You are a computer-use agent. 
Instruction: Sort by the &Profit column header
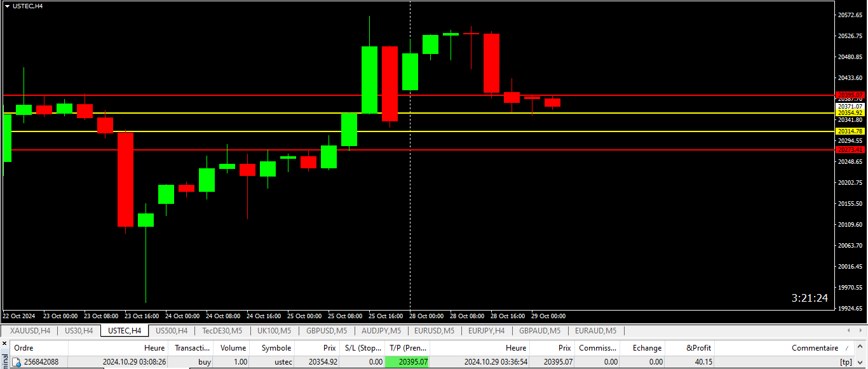click(690, 348)
